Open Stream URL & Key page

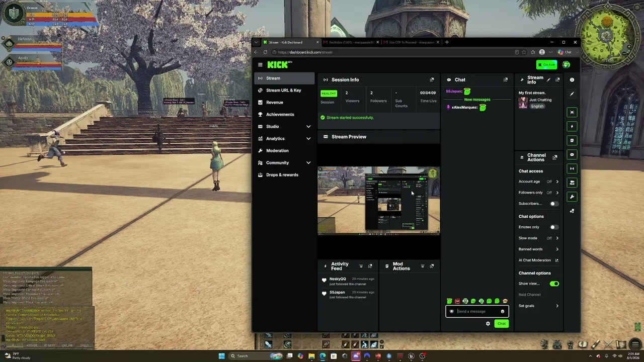[x=284, y=90]
